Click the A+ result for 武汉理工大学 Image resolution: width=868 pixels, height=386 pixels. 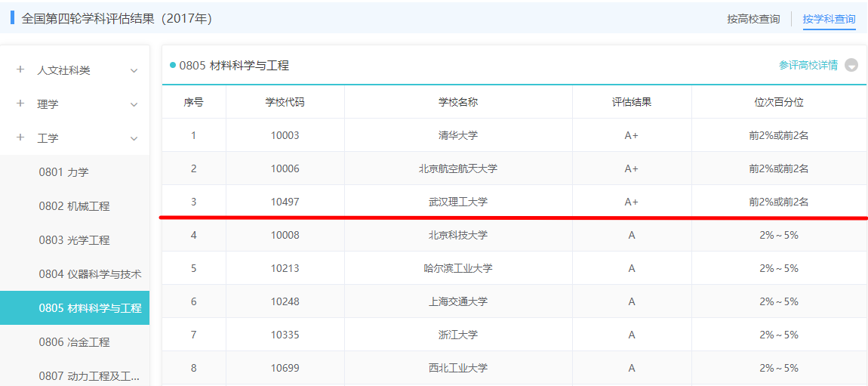pyautogui.click(x=632, y=202)
